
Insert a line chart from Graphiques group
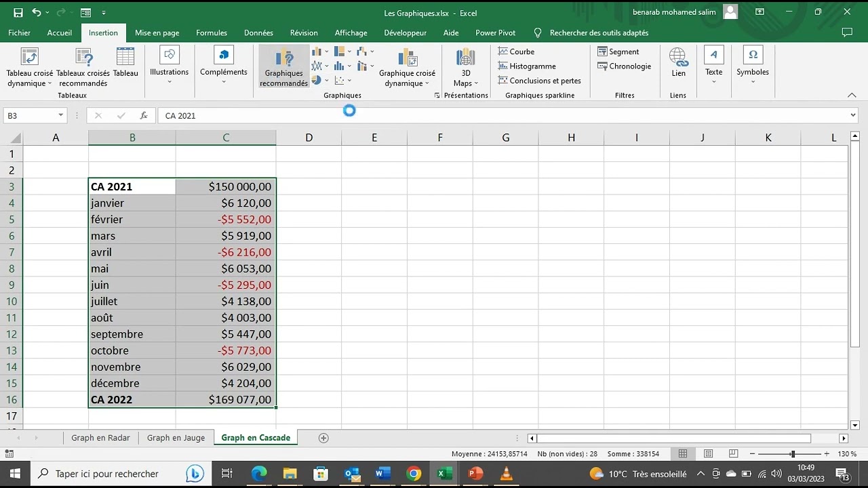[x=317, y=66]
